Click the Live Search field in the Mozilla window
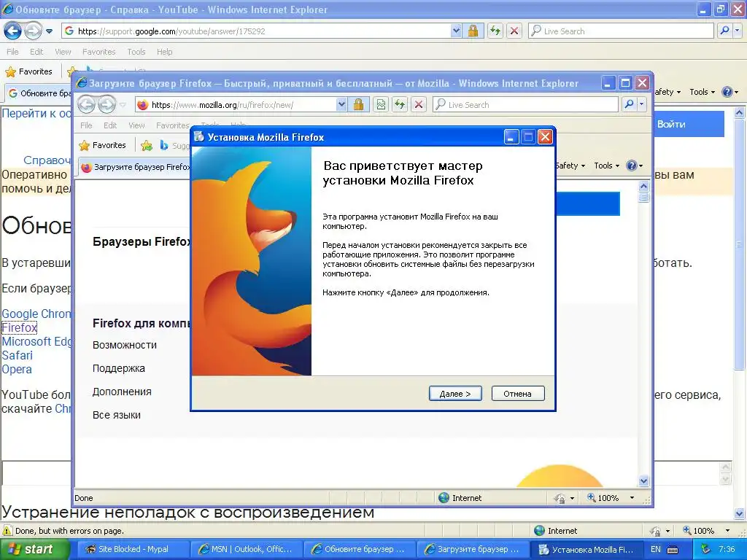 click(525, 105)
